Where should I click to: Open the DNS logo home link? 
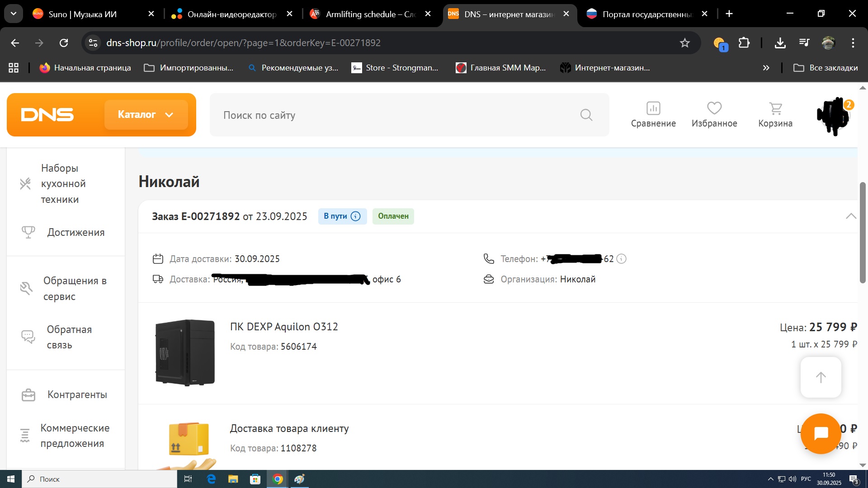point(47,115)
